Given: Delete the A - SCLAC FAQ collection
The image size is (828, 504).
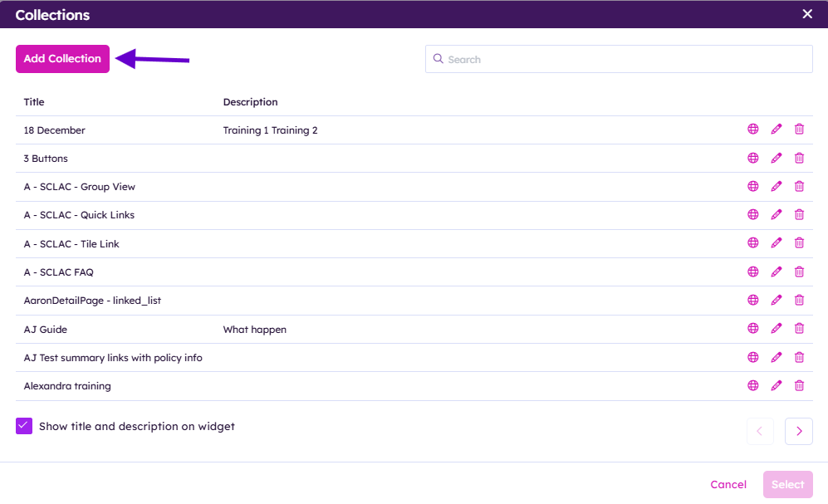Looking at the screenshot, I should [799, 272].
